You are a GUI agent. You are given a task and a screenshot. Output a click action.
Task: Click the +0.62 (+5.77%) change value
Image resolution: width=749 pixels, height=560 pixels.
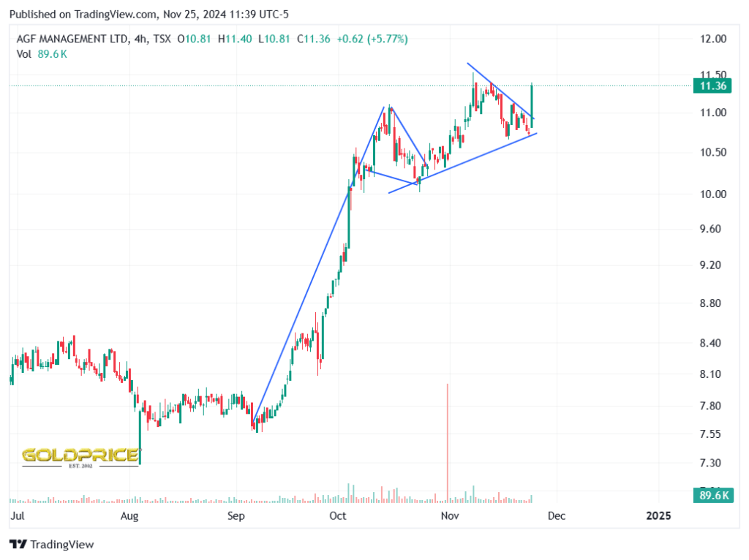pyautogui.click(x=372, y=39)
